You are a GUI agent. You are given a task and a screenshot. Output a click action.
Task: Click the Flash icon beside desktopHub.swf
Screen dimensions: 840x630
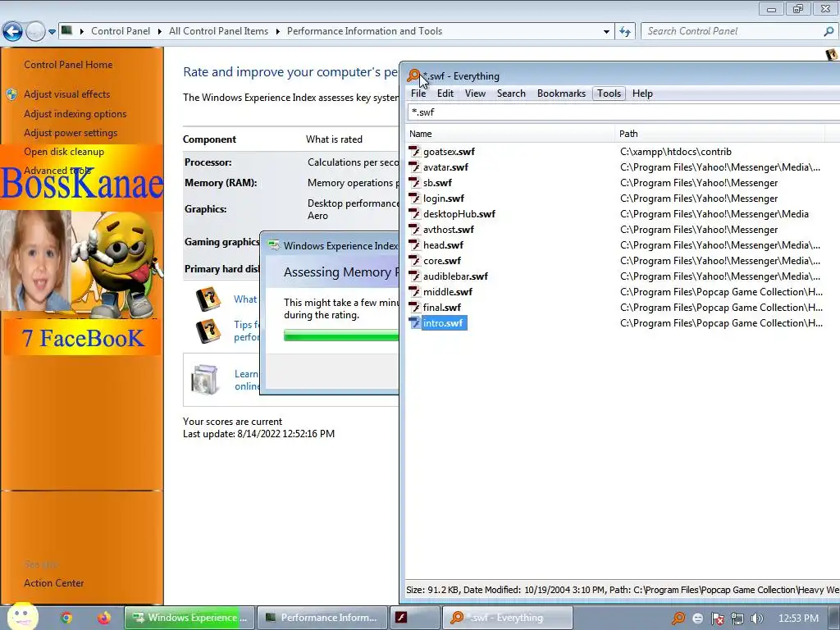tap(414, 214)
